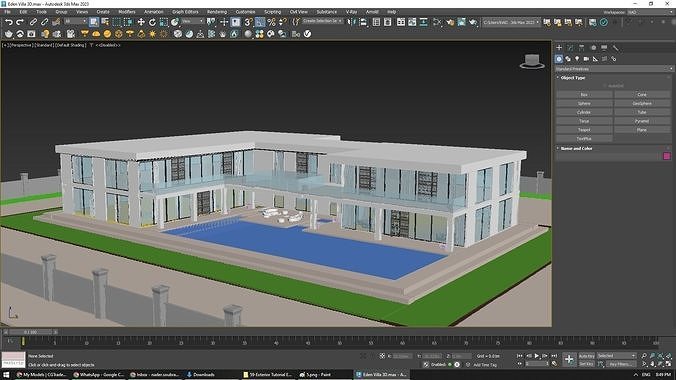Click the Plane primitive button

coord(642,130)
